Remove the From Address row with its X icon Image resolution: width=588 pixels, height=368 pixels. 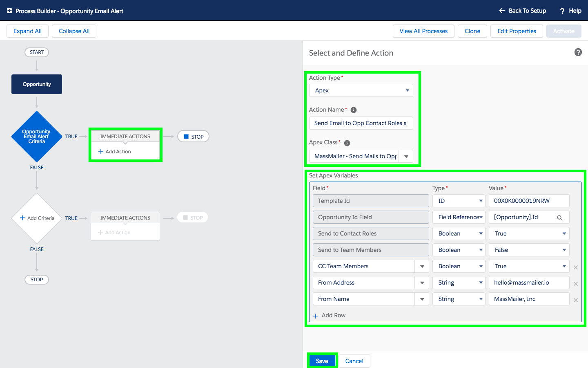576,284
